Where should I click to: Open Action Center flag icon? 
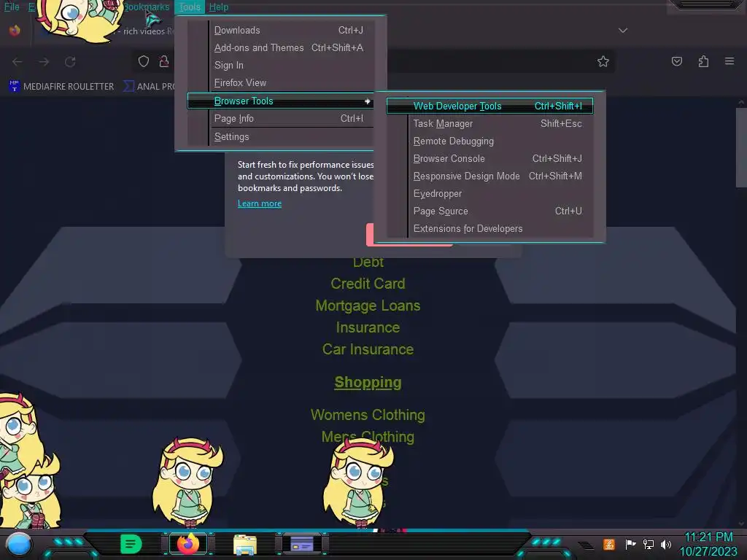point(630,544)
